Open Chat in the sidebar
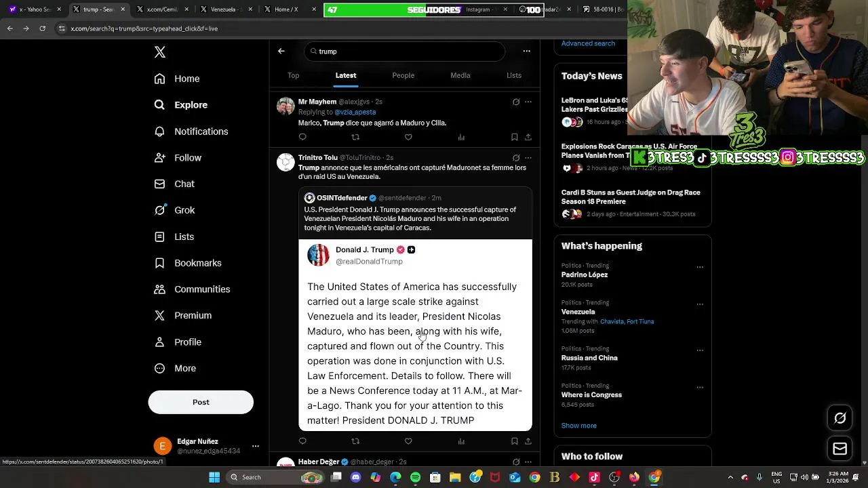This screenshot has width=868, height=488. coord(174,184)
